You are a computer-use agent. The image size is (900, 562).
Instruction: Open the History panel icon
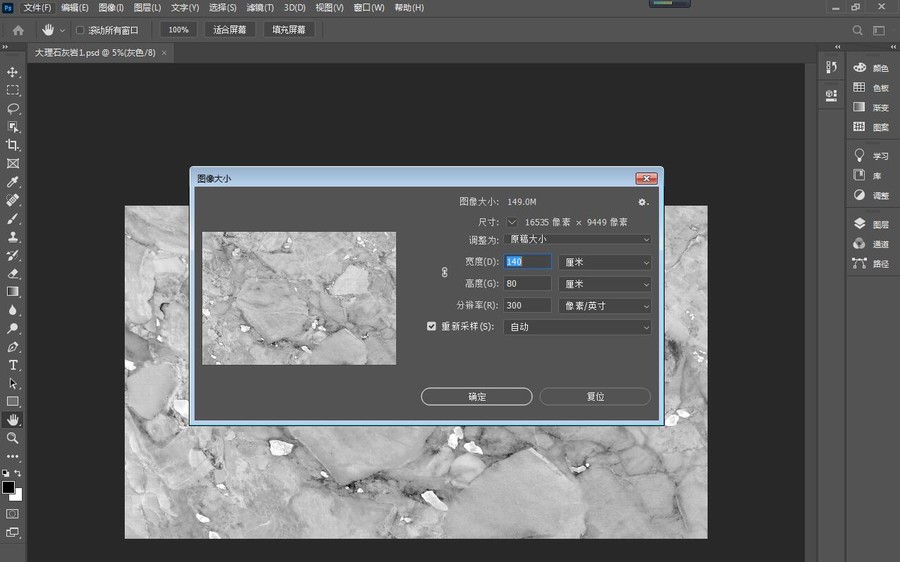coord(831,67)
